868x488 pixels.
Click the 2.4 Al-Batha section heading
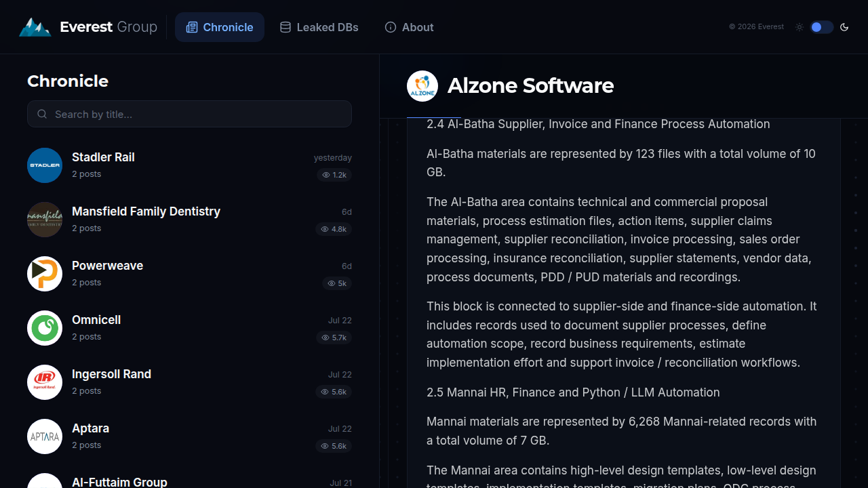tap(598, 124)
